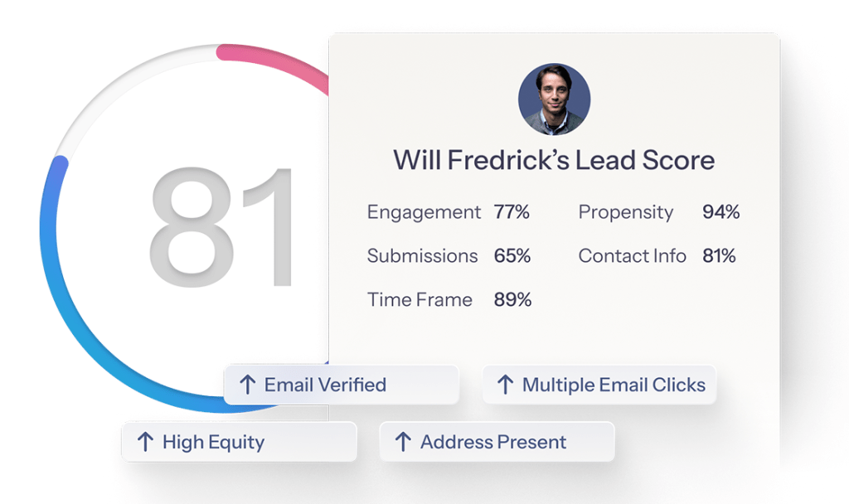Click the Engagement label
The image size is (849, 504).
click(424, 212)
